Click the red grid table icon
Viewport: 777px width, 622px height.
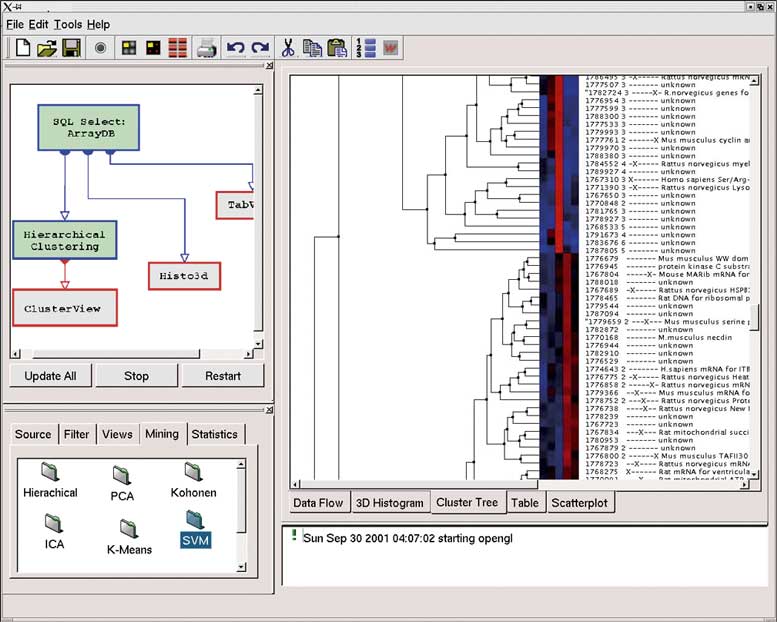point(177,47)
